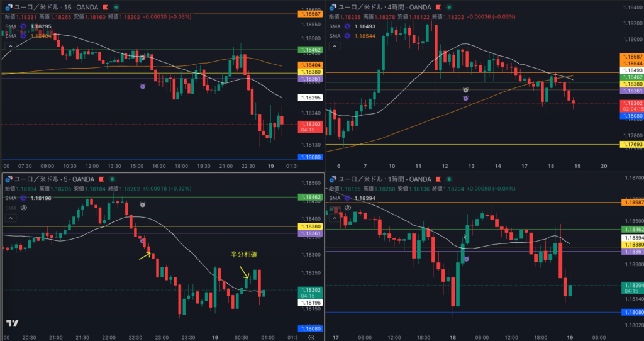Click 22:30 on 15-minute chart time axis
644x341 pixels.
248,166
